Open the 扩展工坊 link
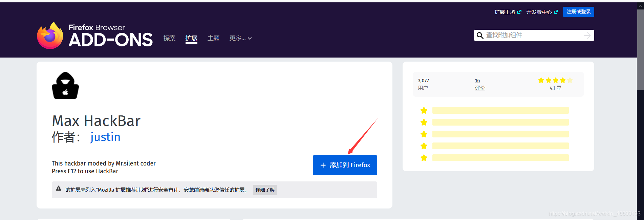 tap(505, 12)
